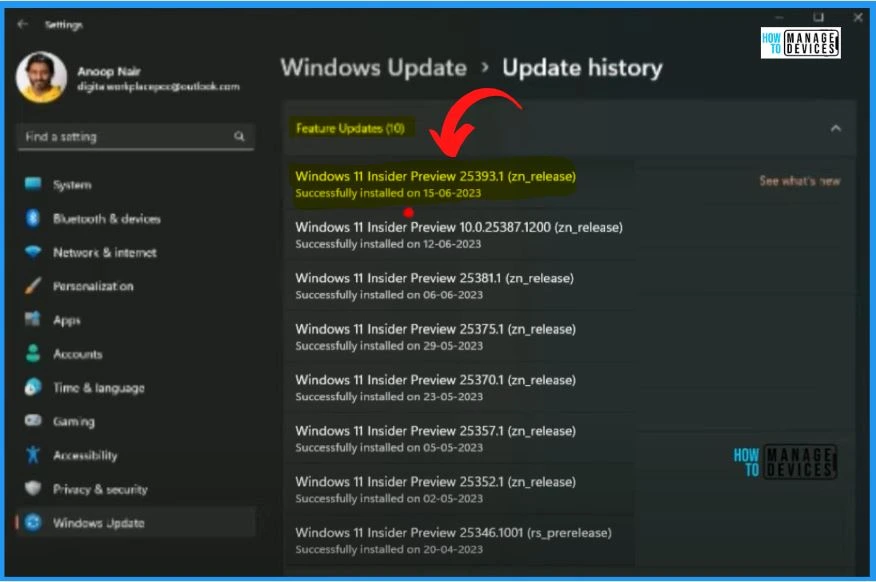Select Insider Preview 10.0.25387.1200 entry
Viewport: 876px width, 582px height.
click(459, 235)
